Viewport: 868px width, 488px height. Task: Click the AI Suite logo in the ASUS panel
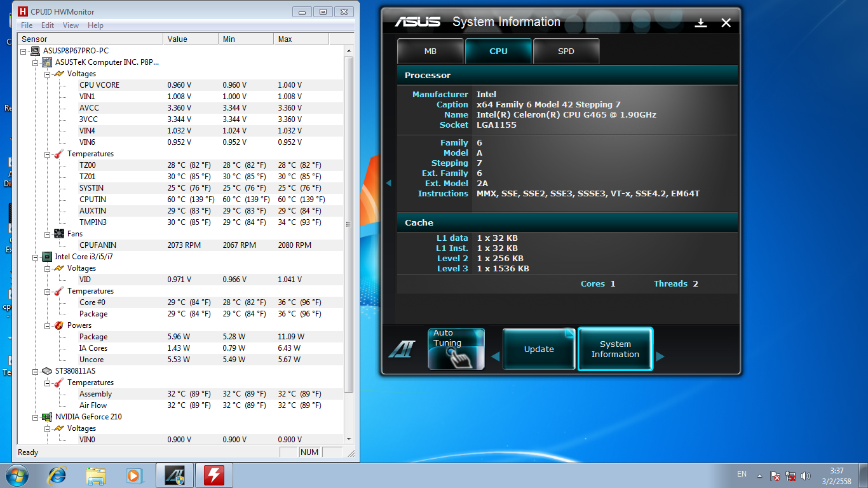pyautogui.click(x=401, y=349)
